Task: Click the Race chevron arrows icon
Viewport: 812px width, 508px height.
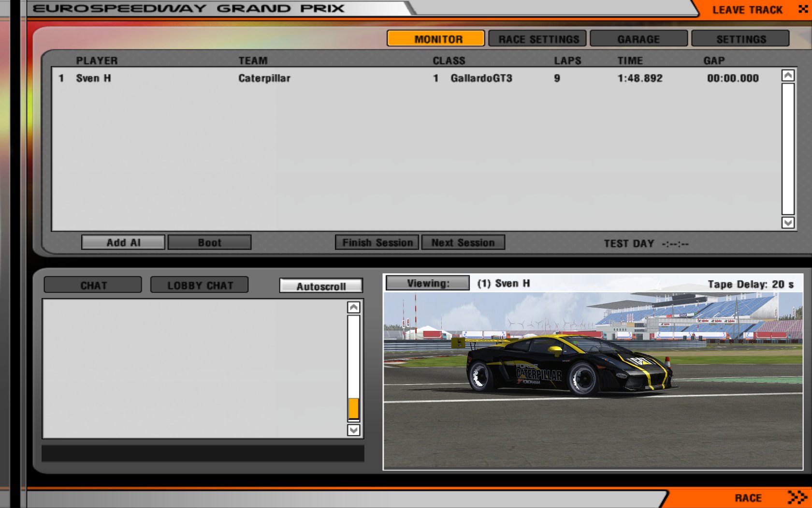Action: point(797,497)
